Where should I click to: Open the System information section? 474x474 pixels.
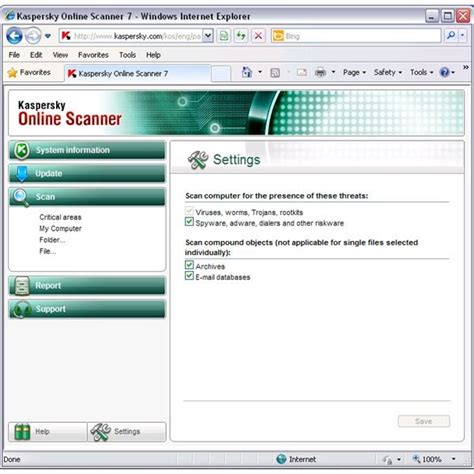click(87, 150)
